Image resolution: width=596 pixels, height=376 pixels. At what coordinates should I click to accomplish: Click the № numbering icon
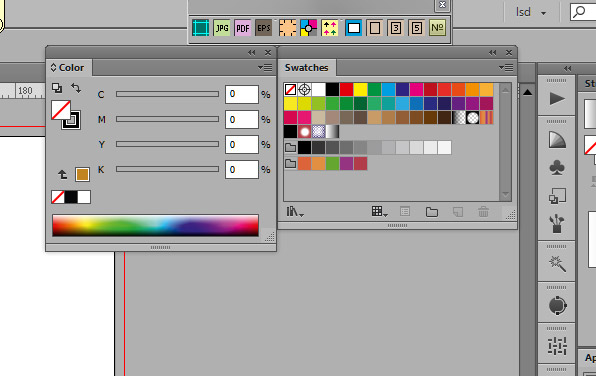[x=437, y=28]
